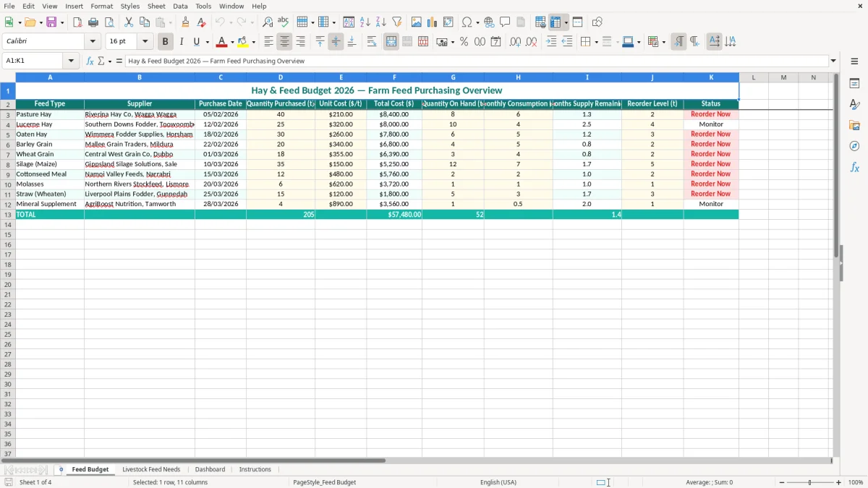Open the Data menu

[180, 6]
